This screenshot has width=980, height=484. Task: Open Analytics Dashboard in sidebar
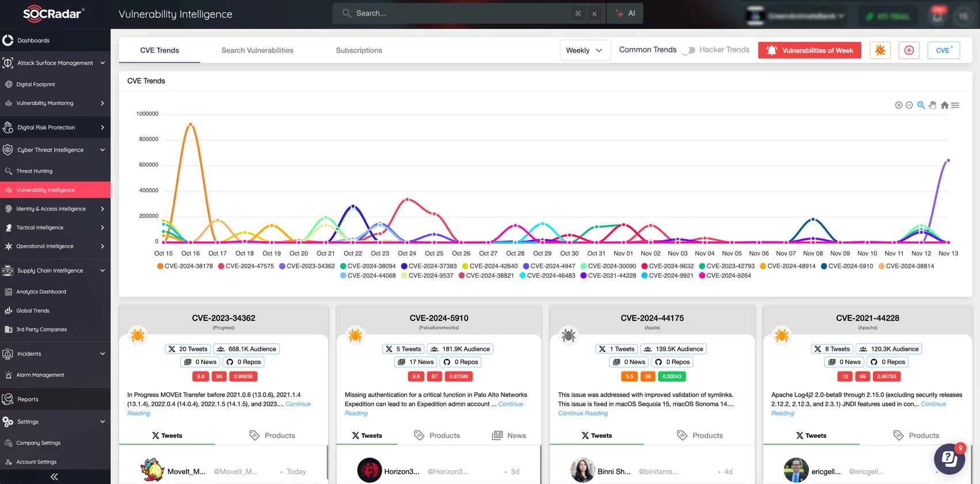pyautogui.click(x=55, y=292)
